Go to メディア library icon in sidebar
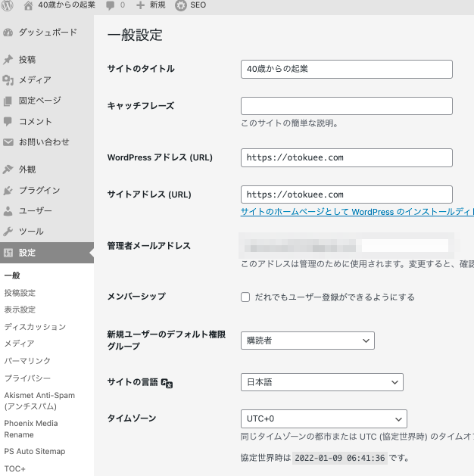 [8, 80]
